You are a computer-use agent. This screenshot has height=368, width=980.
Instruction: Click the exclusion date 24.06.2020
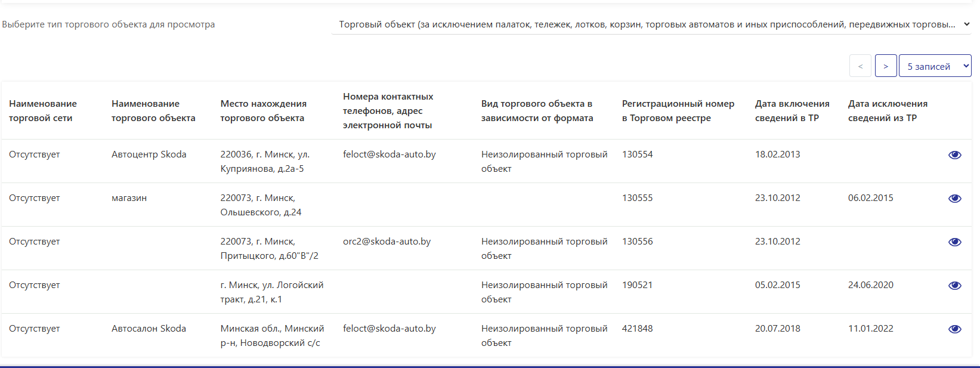[870, 285]
